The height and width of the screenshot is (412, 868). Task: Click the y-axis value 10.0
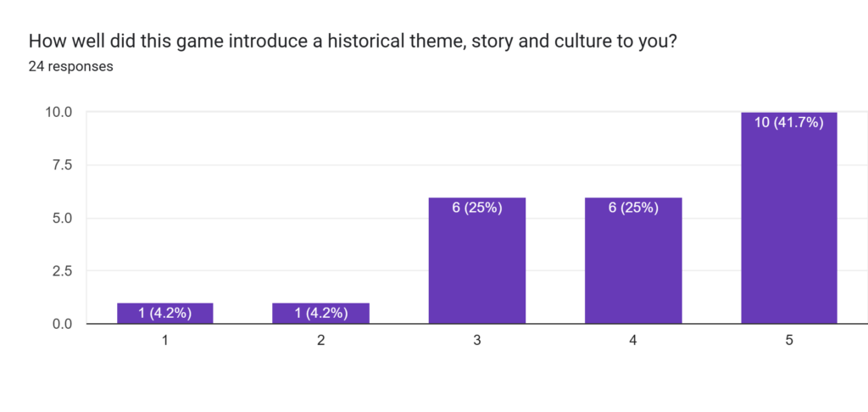59,113
